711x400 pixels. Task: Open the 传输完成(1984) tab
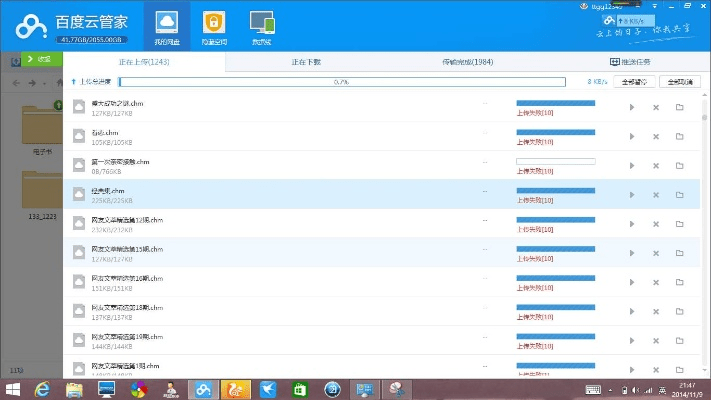click(x=468, y=62)
